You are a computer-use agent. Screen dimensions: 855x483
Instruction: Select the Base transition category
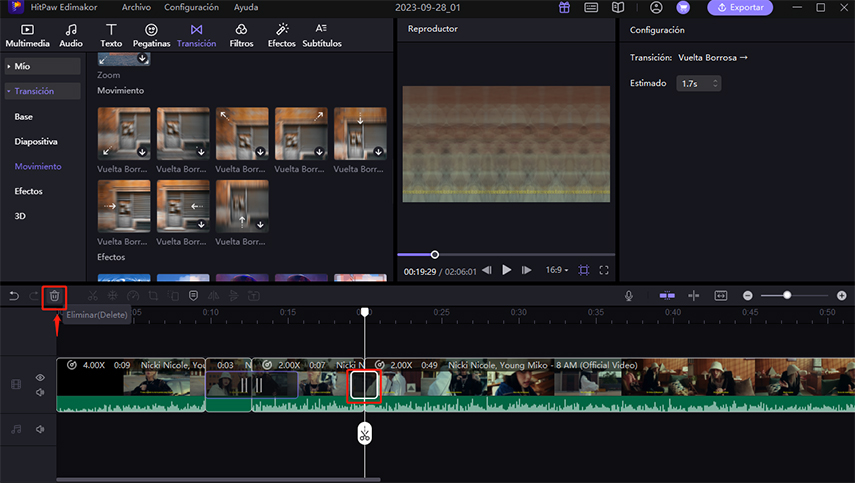(x=23, y=117)
